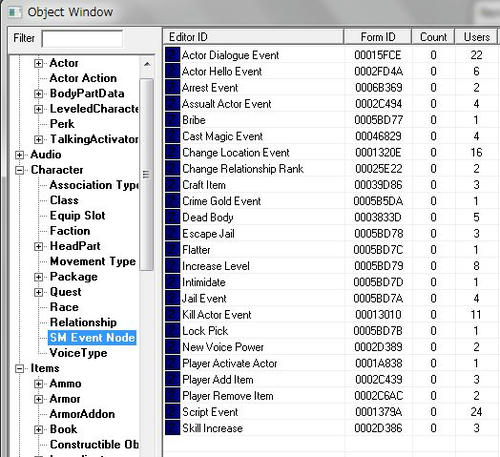Click the icon next to Skill Increase
The image size is (500, 457).
[172, 428]
